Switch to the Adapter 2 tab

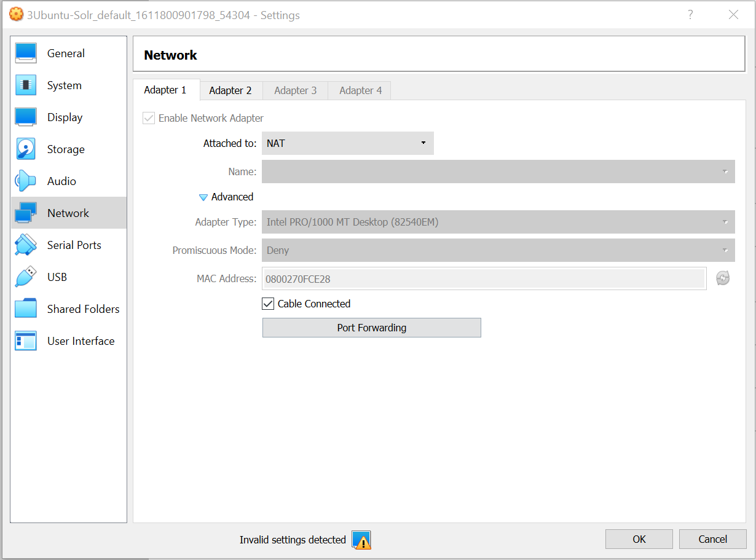point(230,90)
